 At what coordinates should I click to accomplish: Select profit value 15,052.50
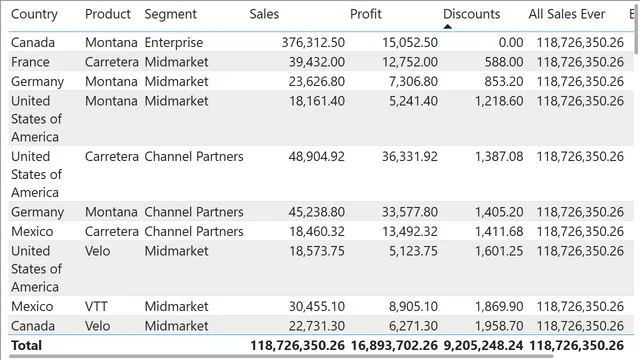pos(410,42)
